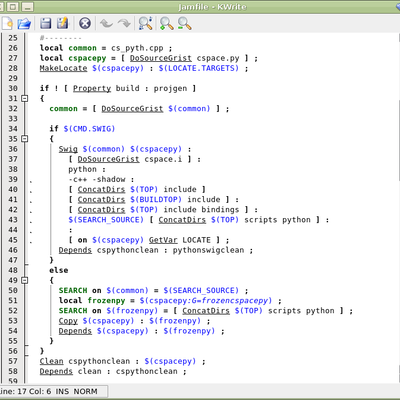
Task: Collapse the fold marker at line 35
Action: [x=24, y=139]
